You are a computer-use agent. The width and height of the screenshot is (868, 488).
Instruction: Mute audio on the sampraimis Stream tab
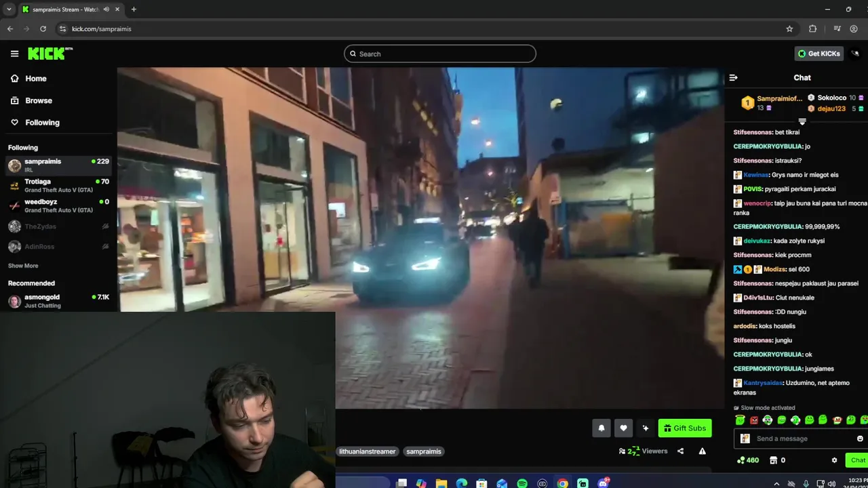(x=106, y=9)
